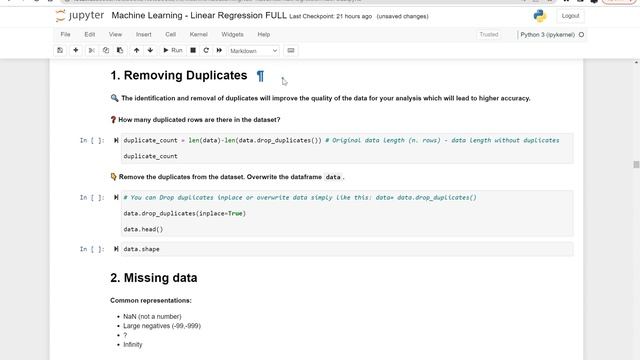Open the Help menu

point(264,34)
